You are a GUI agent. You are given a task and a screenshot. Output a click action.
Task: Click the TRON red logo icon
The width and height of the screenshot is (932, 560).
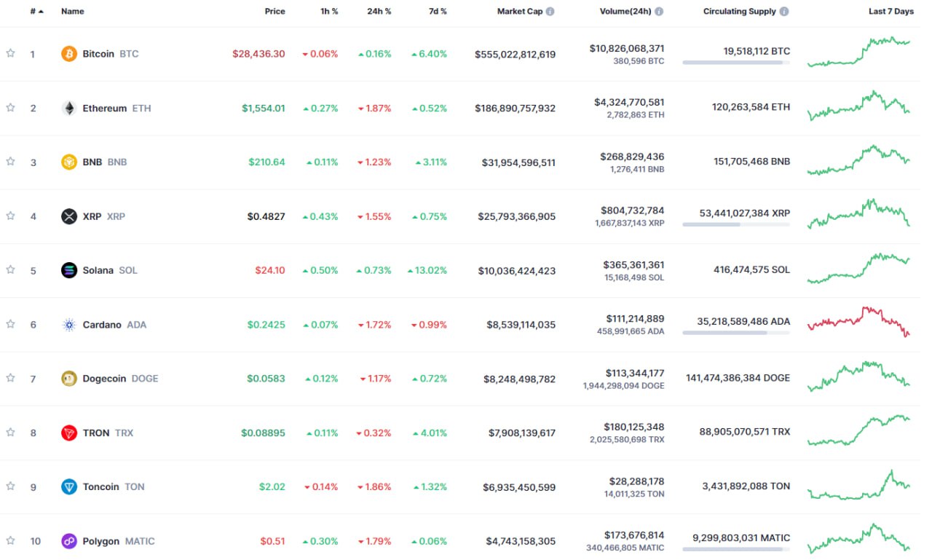(69, 433)
